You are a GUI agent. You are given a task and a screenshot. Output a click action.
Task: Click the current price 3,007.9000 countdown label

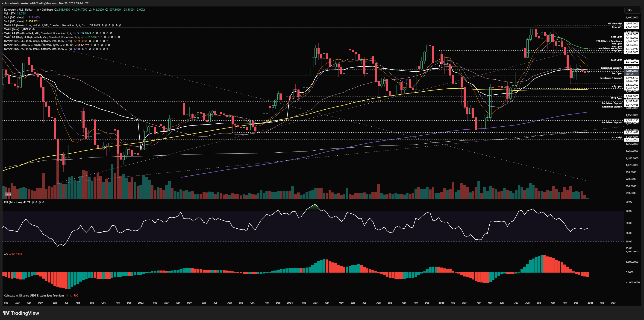tap(632, 73)
